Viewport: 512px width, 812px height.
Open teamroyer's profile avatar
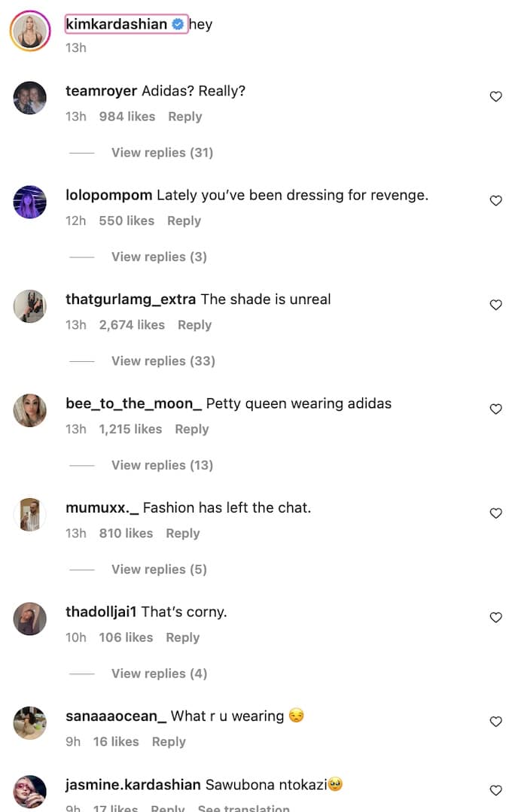pos(29,98)
